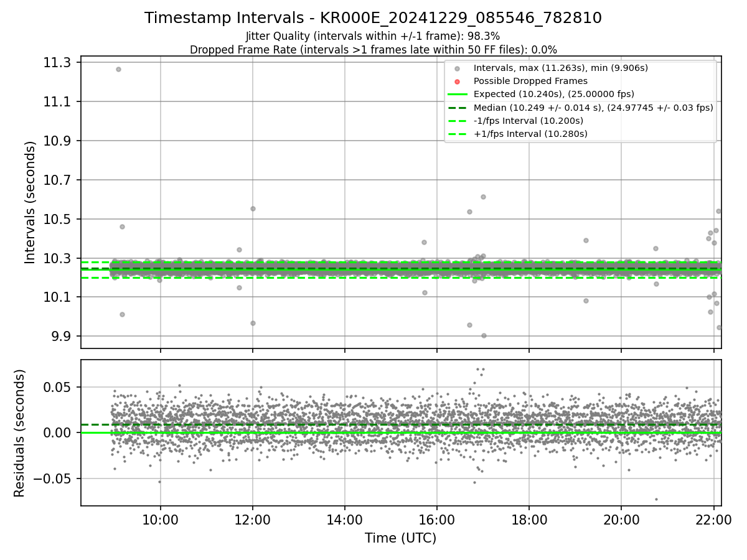Click the 10.3 y-axis tick label
The width and height of the screenshot is (747, 560).
tap(58, 258)
